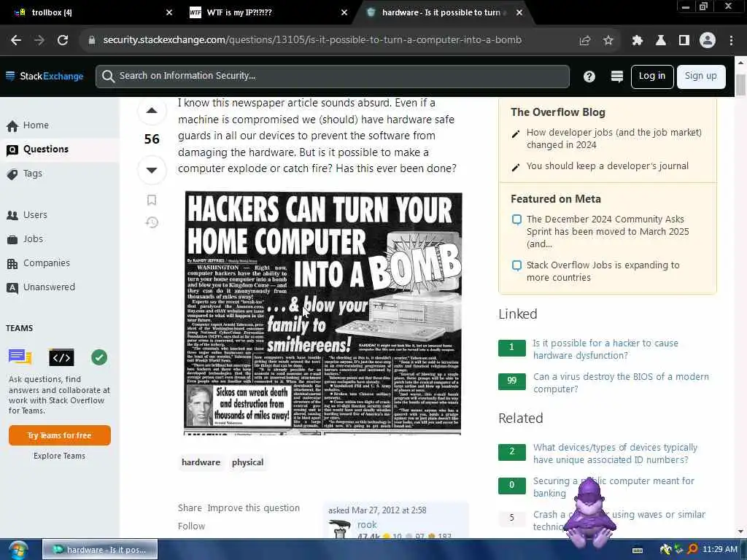Switch to the trollbox tab
Image resolution: width=747 pixels, height=560 pixels.
90,12
